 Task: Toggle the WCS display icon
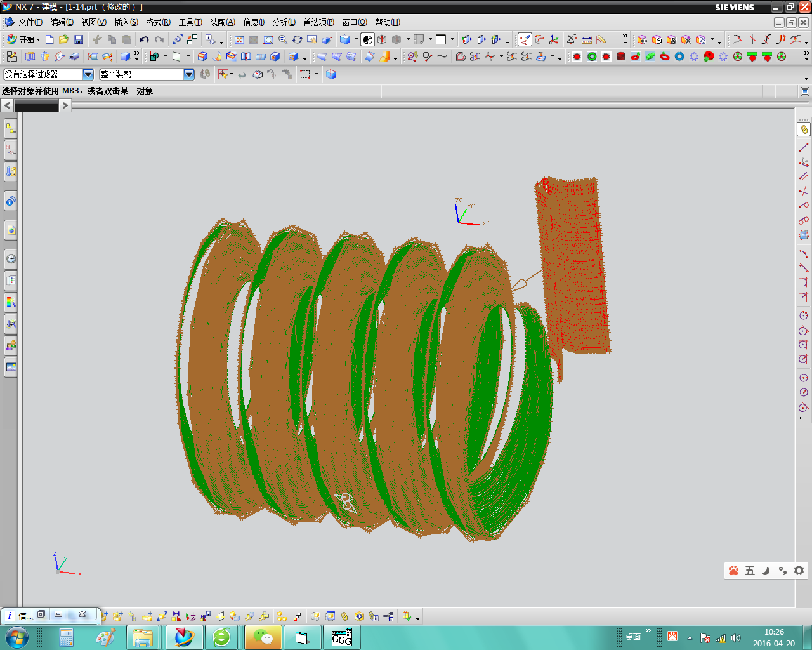[525, 39]
